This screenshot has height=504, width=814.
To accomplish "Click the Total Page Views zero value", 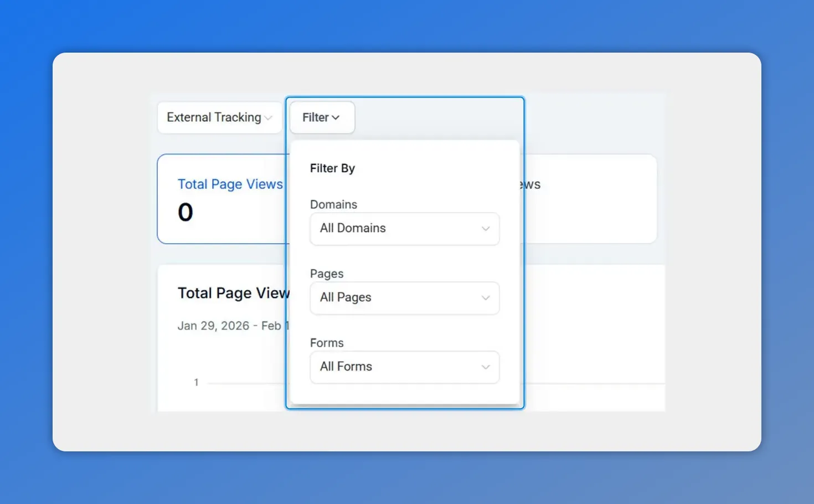I will pos(185,212).
